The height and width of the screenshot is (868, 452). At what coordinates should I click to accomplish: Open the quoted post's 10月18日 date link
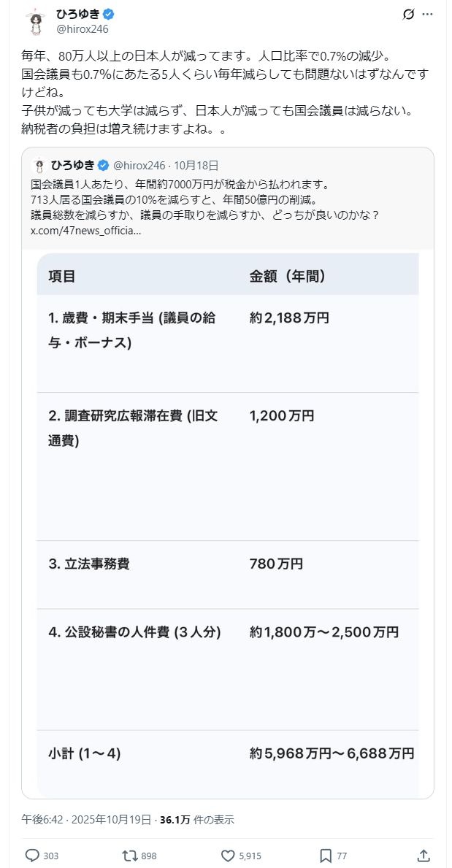coord(196,166)
